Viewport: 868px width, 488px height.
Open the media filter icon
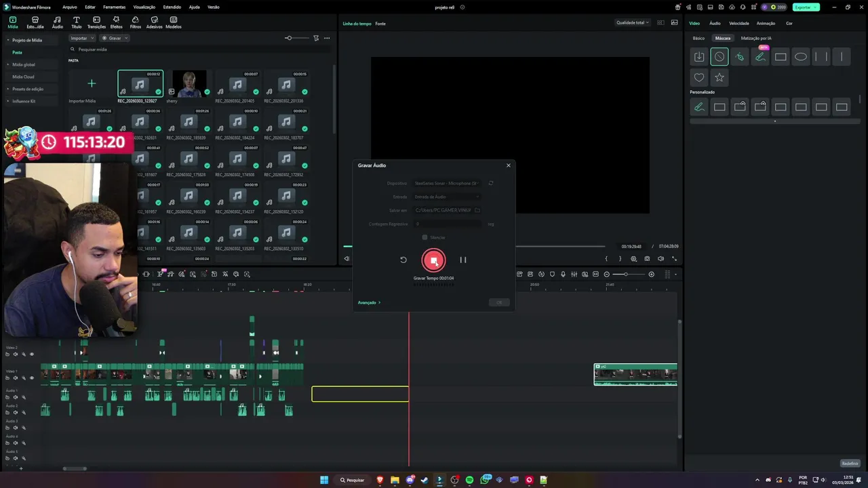316,38
